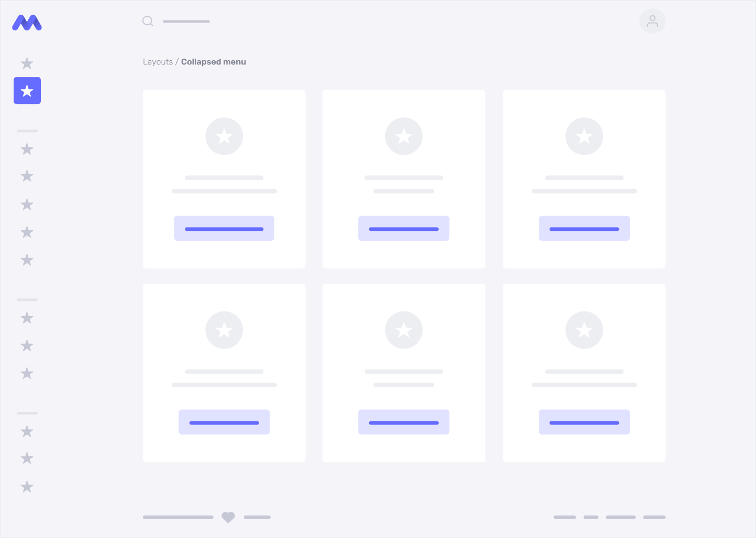756x538 pixels.
Task: Click the user profile avatar icon
Action: 652,21
